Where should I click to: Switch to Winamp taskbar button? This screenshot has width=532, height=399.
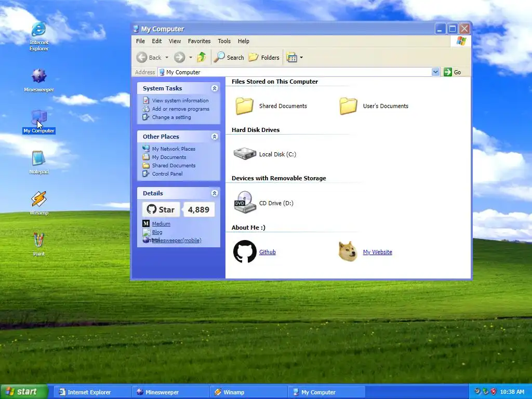click(x=249, y=392)
